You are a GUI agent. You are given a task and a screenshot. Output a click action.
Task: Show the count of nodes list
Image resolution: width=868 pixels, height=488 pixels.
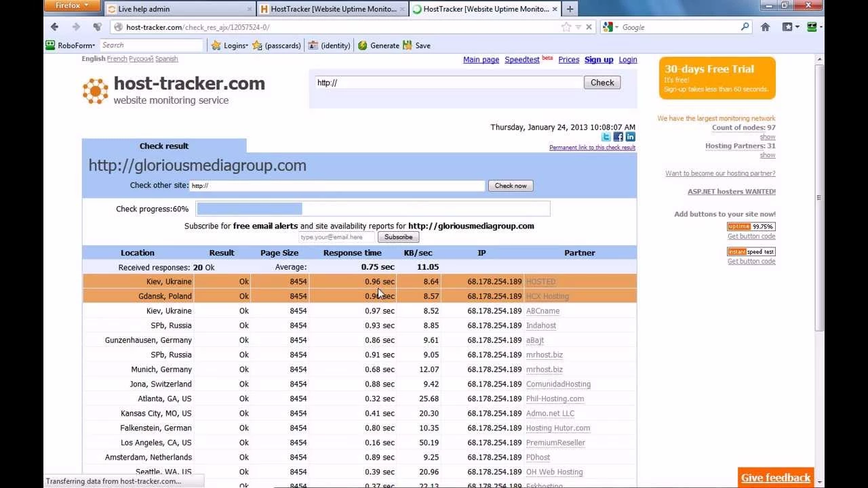pyautogui.click(x=768, y=137)
